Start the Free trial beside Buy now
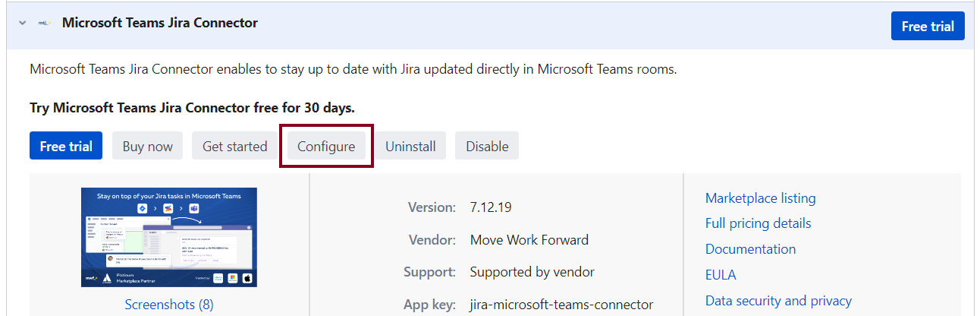980x316 pixels. (x=66, y=147)
